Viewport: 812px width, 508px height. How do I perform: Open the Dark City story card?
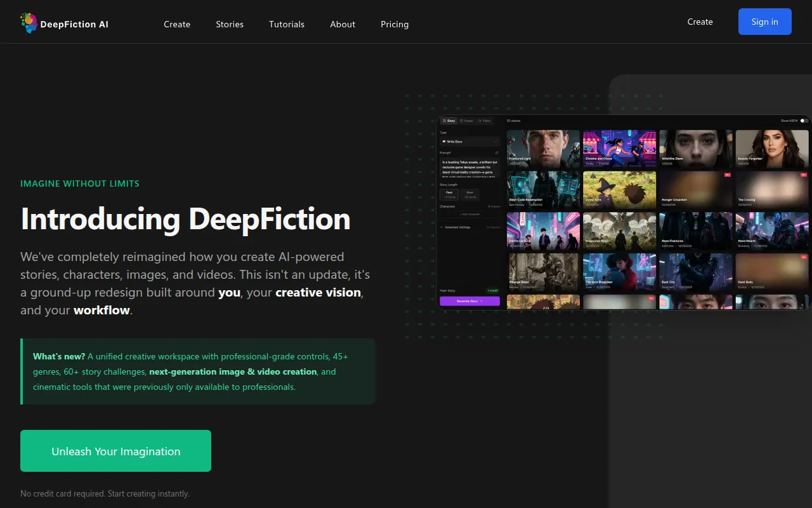(x=696, y=272)
